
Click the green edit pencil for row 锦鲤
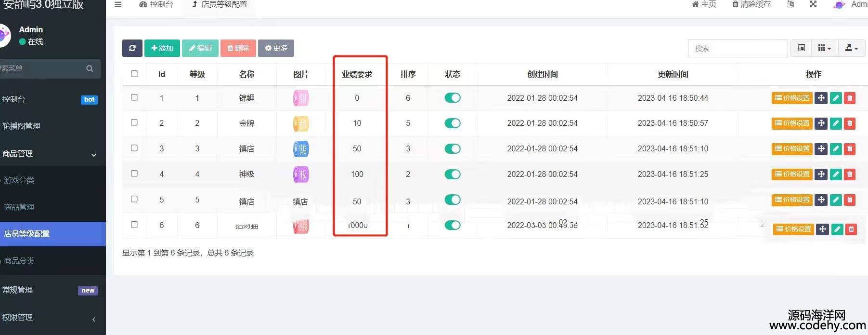(x=836, y=98)
